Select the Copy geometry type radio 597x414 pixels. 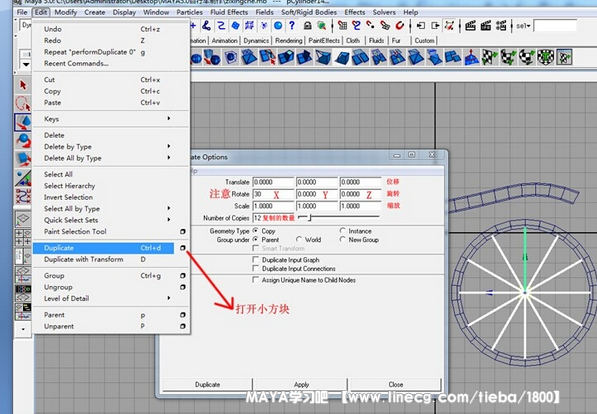tap(255, 231)
